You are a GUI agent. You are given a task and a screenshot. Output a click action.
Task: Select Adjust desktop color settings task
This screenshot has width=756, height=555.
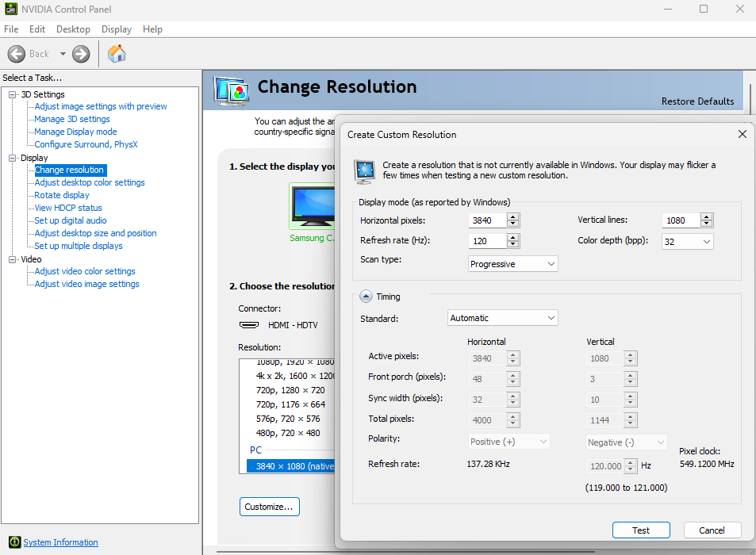pyautogui.click(x=90, y=182)
